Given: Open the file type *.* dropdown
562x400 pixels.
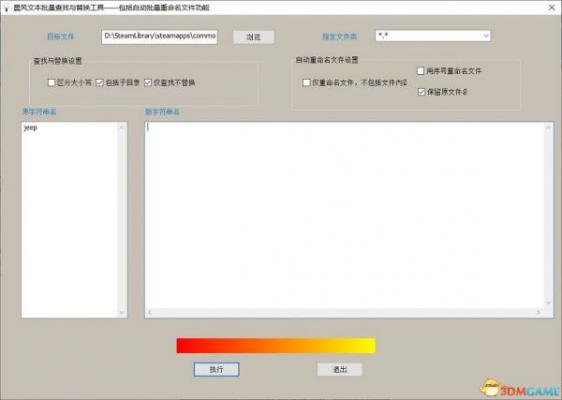Looking at the screenshot, I should [x=433, y=36].
